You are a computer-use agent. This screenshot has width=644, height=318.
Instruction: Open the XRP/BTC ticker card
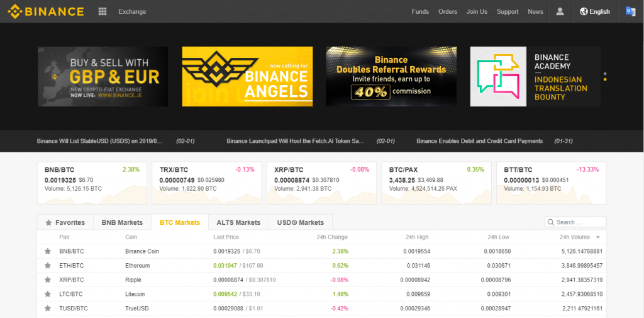pyautogui.click(x=321, y=183)
